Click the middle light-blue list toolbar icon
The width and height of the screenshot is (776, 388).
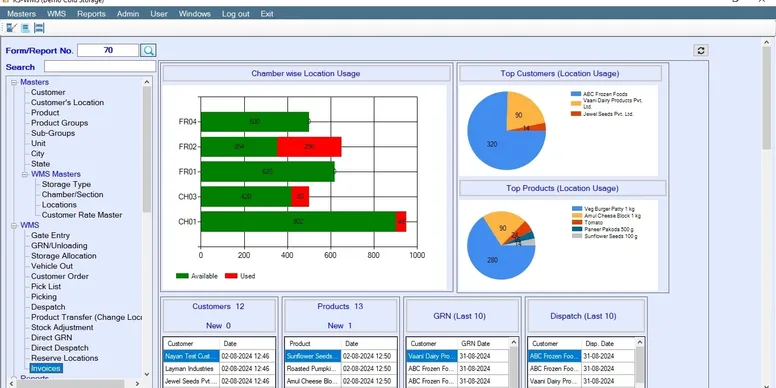(x=26, y=28)
